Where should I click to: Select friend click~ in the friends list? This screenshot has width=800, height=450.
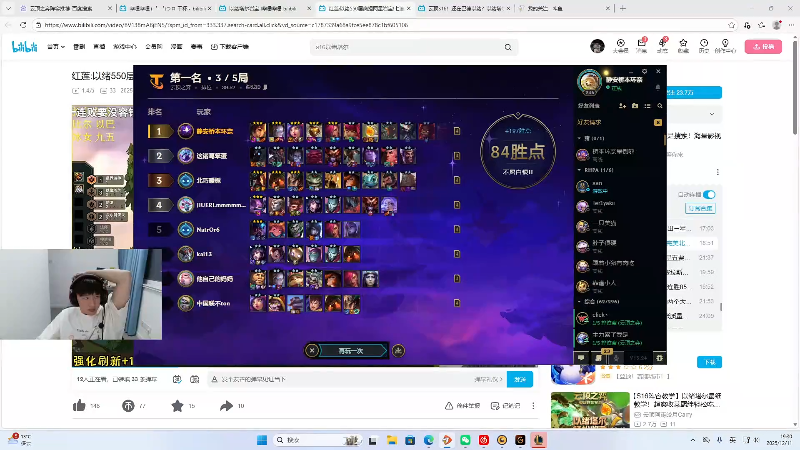pos(620,318)
